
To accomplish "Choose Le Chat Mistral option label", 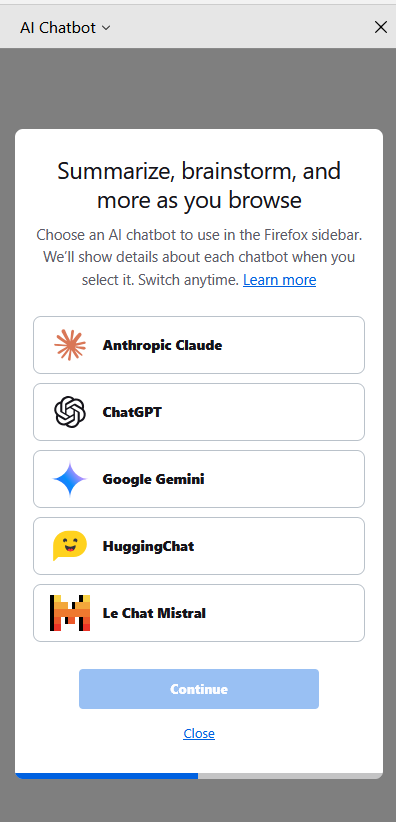I will [154, 613].
